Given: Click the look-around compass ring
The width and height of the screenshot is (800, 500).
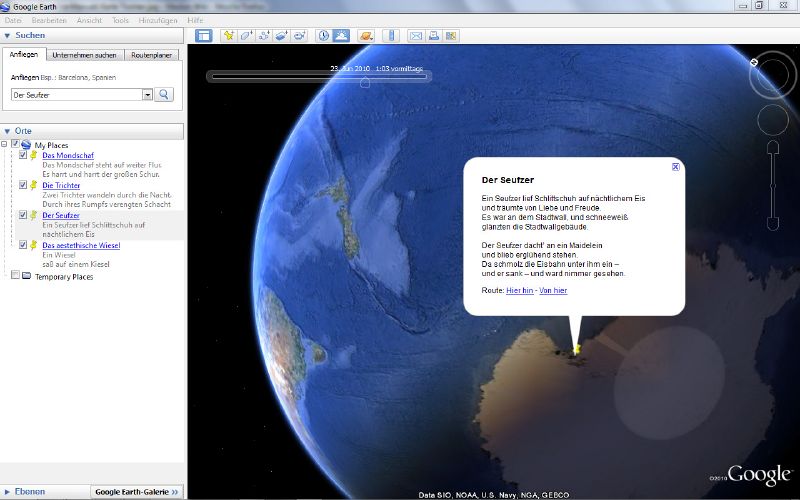Looking at the screenshot, I should pos(772,74).
